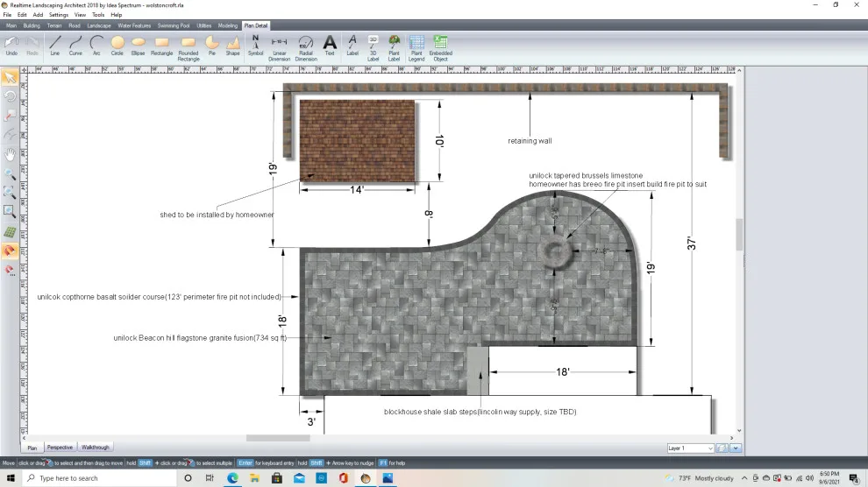Click the zoom extents tool
This screenshot has height=487, width=868.
click(10, 192)
